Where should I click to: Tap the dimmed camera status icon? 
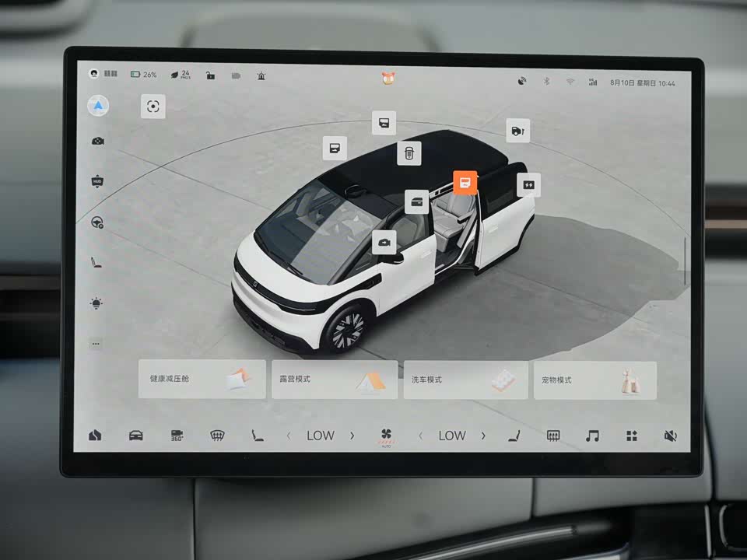click(x=236, y=75)
